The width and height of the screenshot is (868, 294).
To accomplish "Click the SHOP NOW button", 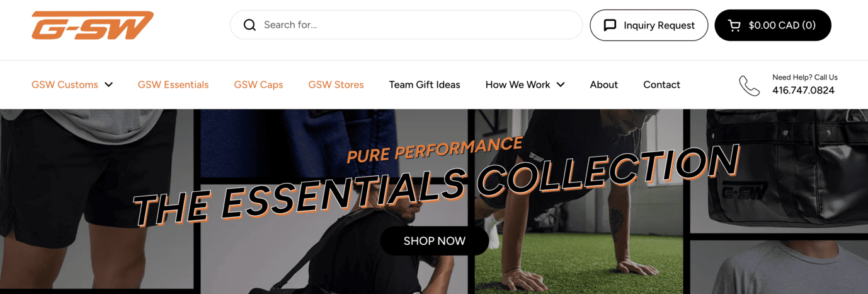I will [435, 241].
